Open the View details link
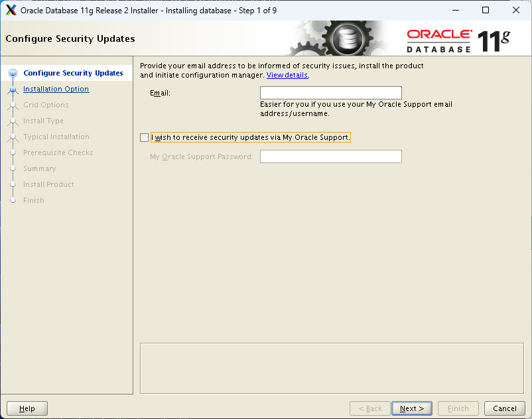 287,75
